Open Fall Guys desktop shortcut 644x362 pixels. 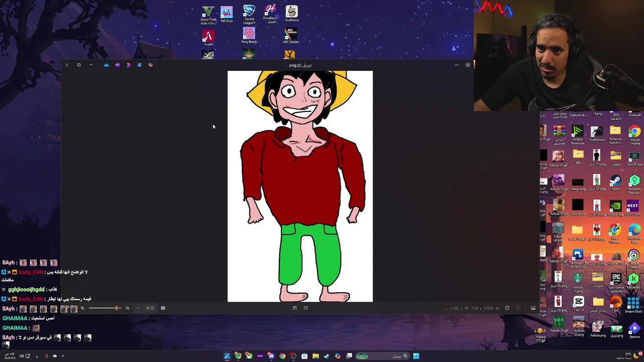(226, 15)
